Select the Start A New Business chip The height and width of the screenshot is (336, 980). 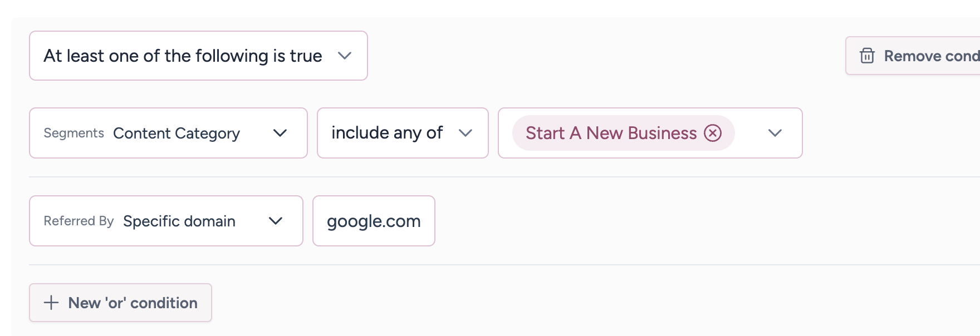611,133
